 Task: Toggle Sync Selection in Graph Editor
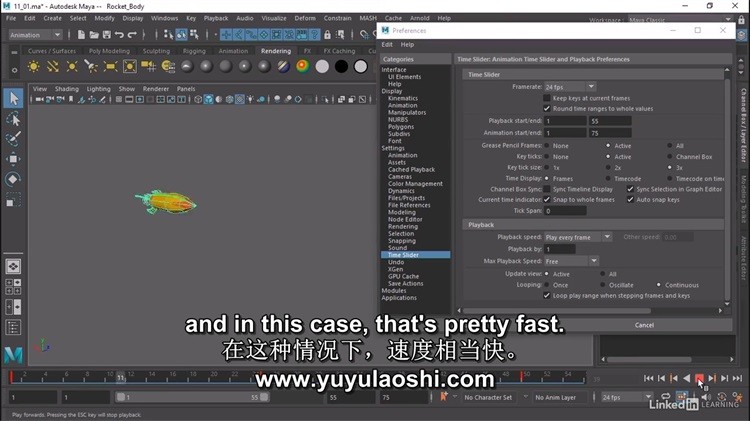coord(630,189)
